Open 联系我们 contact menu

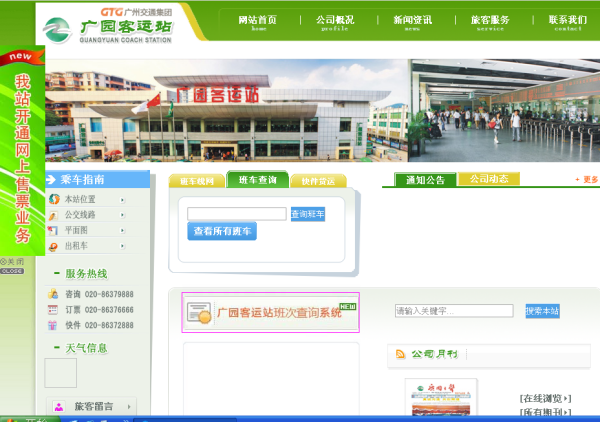pyautogui.click(x=568, y=23)
